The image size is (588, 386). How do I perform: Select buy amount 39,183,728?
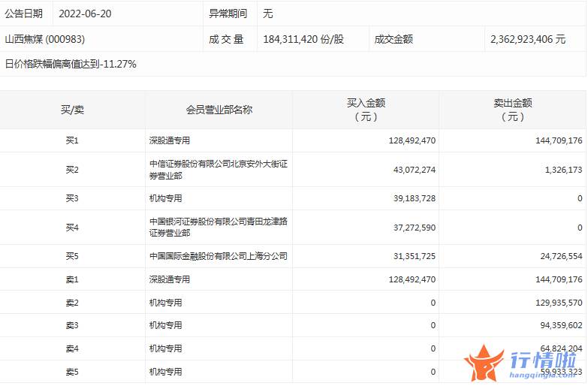tap(415, 198)
